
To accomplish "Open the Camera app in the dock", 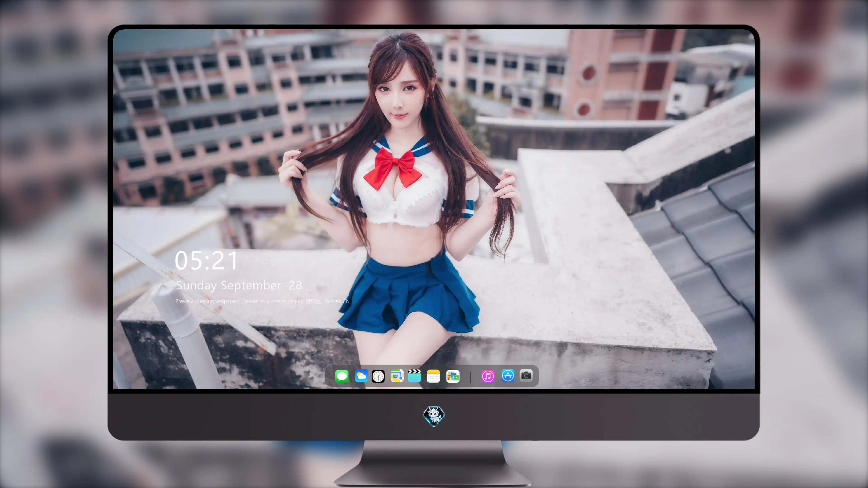I will (526, 375).
